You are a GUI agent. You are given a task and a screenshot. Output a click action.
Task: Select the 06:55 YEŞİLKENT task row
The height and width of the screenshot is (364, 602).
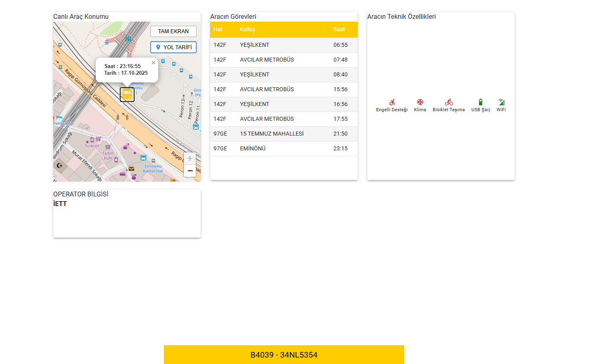pos(284,45)
